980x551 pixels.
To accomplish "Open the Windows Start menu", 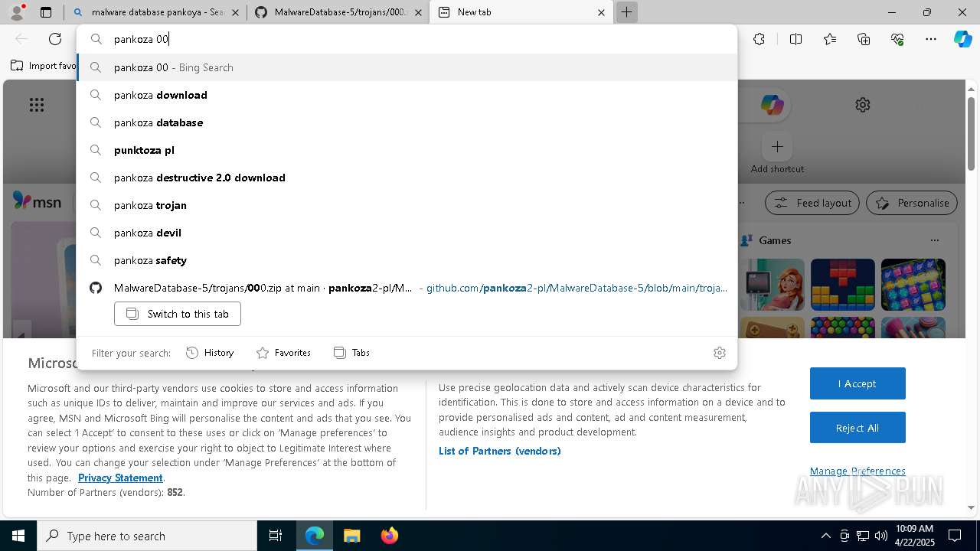I will click(18, 536).
